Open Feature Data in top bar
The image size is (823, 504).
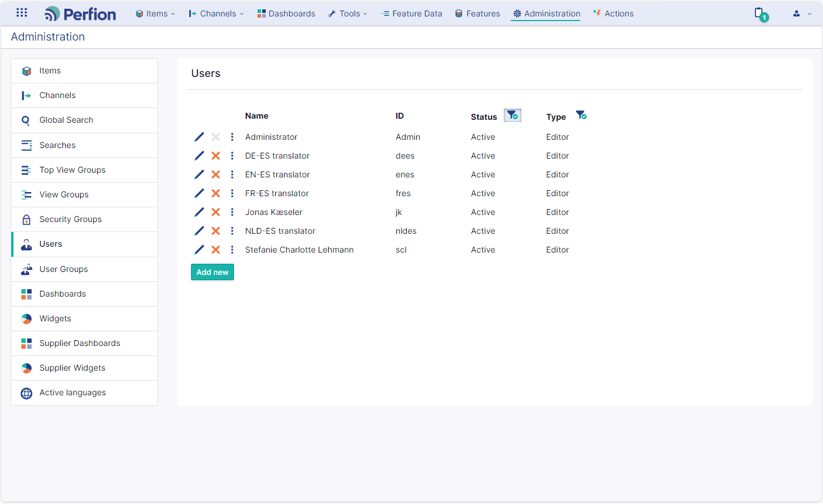point(411,14)
